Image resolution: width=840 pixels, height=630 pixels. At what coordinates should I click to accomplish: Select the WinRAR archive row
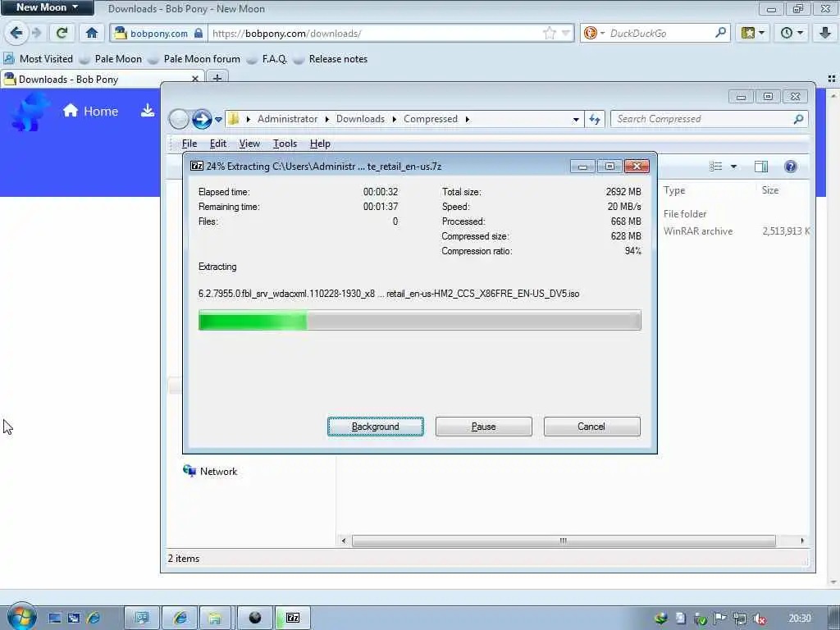[x=735, y=231]
